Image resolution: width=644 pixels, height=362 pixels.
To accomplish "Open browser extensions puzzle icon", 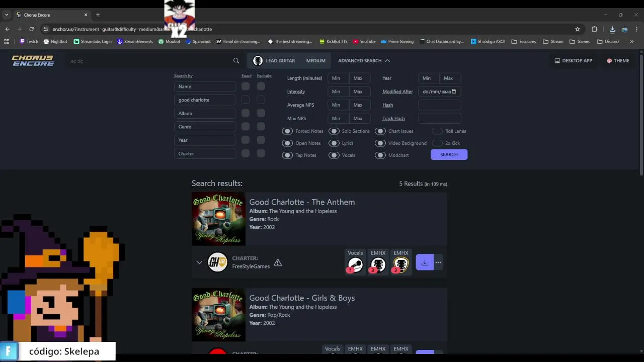I will tap(594, 29).
